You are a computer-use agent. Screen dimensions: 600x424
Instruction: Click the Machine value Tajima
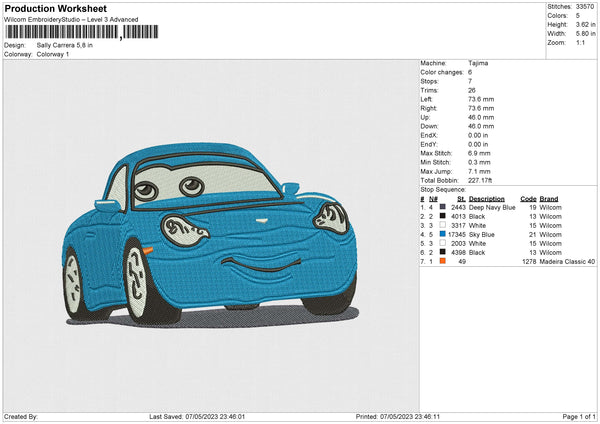click(478, 63)
